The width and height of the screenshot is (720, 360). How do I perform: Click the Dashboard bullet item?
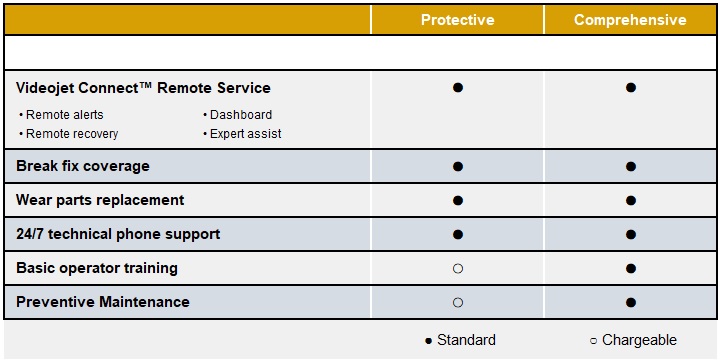pyautogui.click(x=237, y=115)
